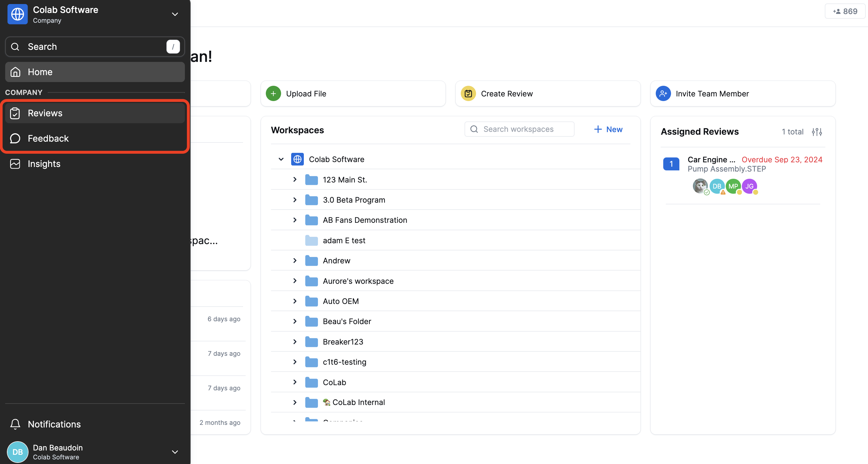
Task: Expand the Breaker123 folder
Action: tap(295, 342)
